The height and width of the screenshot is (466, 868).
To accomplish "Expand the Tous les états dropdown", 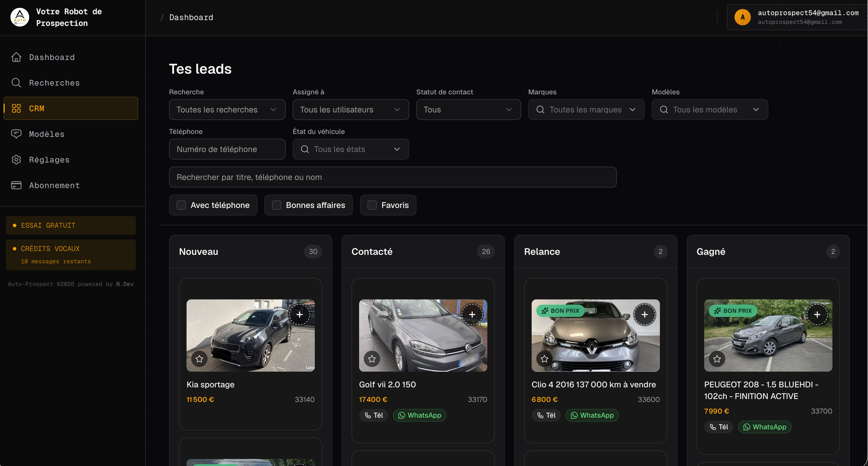I will [351, 149].
